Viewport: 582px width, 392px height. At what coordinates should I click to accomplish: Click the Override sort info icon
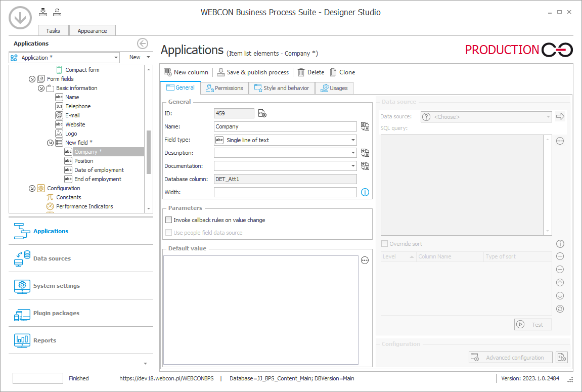tap(560, 244)
